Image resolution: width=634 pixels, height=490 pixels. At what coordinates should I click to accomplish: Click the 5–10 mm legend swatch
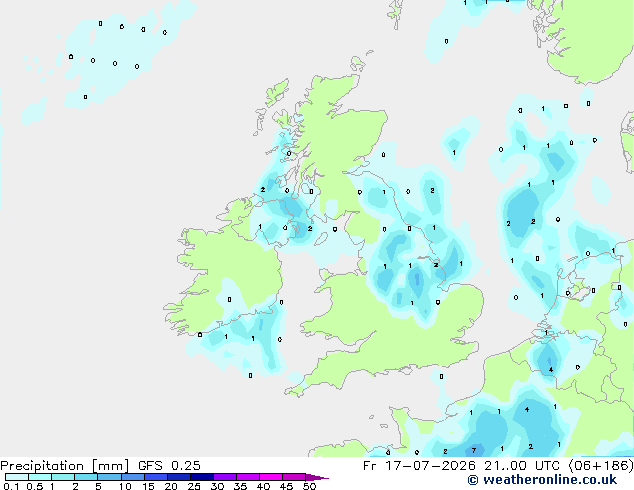tap(109, 477)
